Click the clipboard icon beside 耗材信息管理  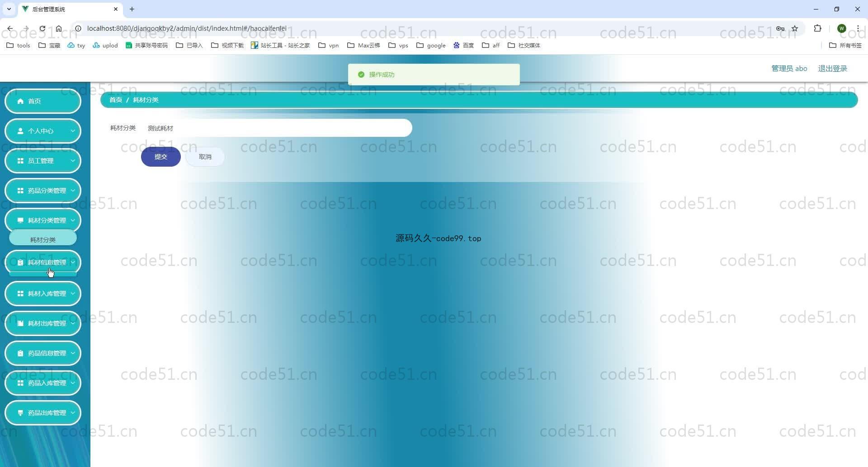(20, 262)
